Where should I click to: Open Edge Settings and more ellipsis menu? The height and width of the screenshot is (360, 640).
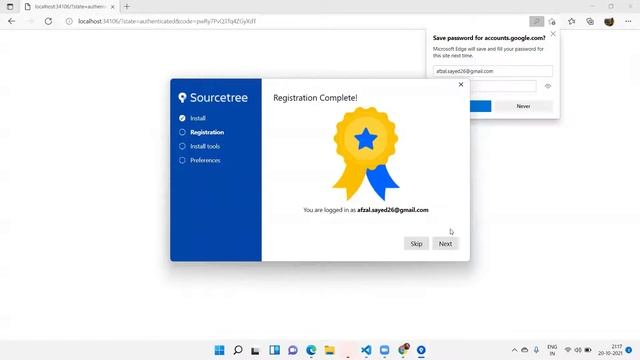tap(628, 21)
